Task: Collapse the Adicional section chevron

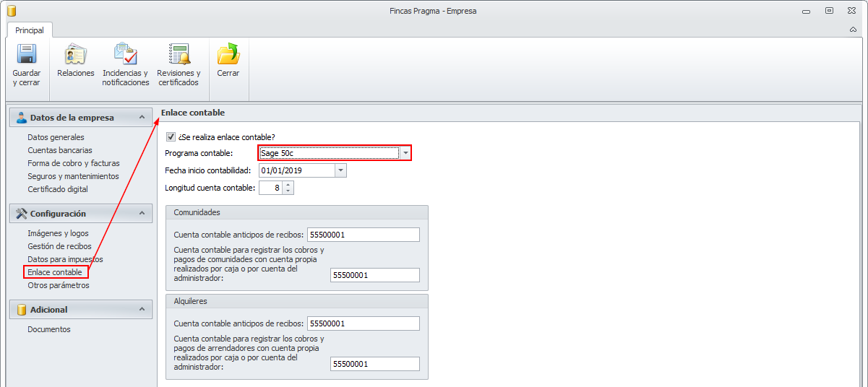Action: [x=142, y=310]
